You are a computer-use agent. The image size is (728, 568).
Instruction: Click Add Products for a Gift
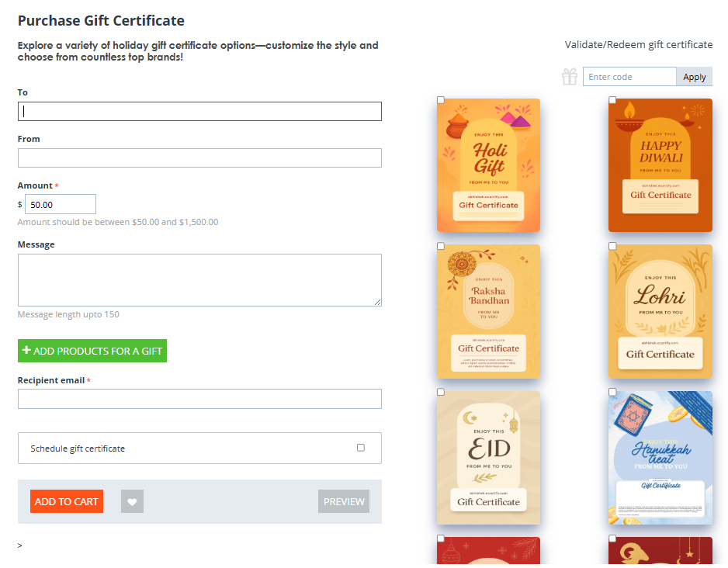point(92,351)
